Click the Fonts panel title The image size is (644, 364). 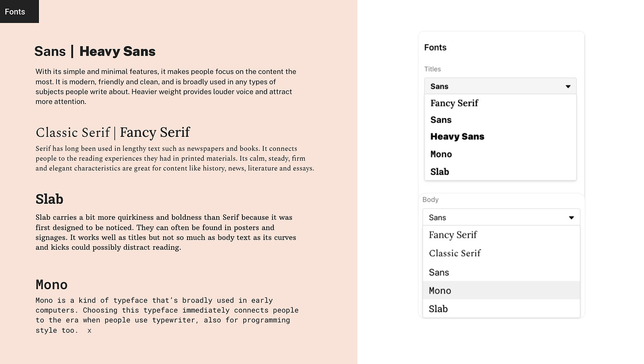tap(435, 47)
